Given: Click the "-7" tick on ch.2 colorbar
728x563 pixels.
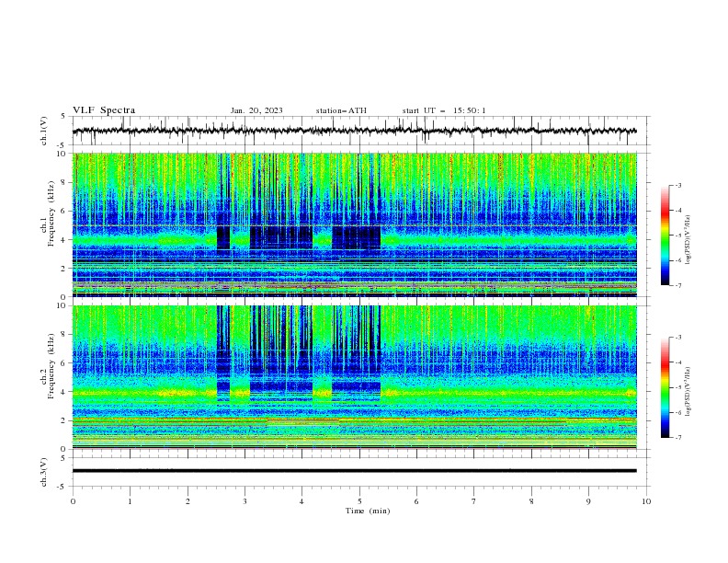Looking at the screenshot, I should (x=677, y=438).
